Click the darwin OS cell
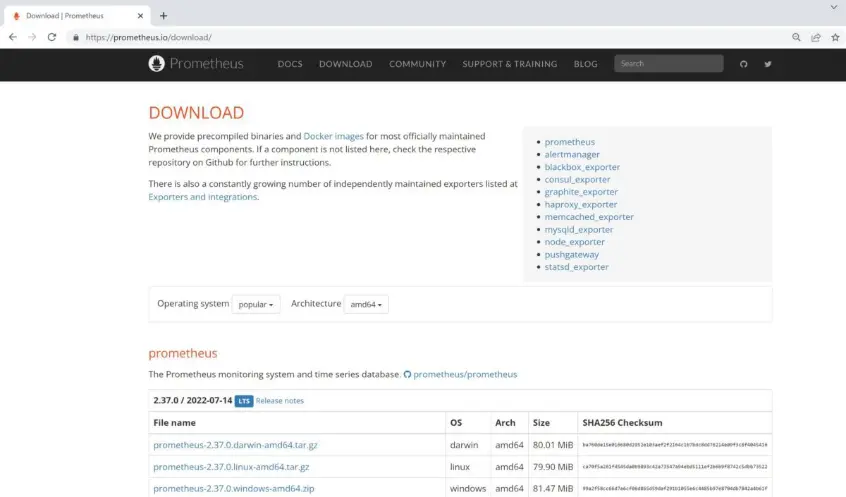Image resolution: width=846 pixels, height=497 pixels. 464,445
